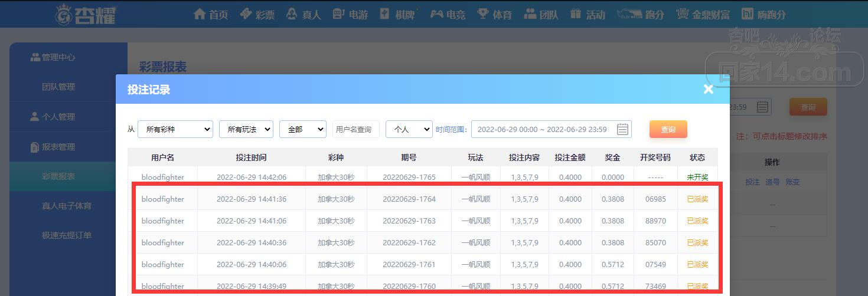
Task: Select 真人电子体育 in the sidebar
Action: tap(67, 206)
